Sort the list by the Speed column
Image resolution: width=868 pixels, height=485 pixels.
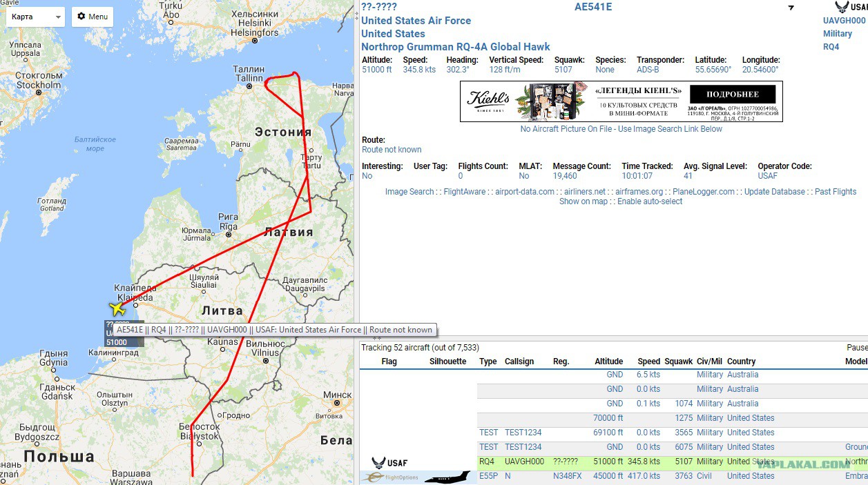(649, 362)
